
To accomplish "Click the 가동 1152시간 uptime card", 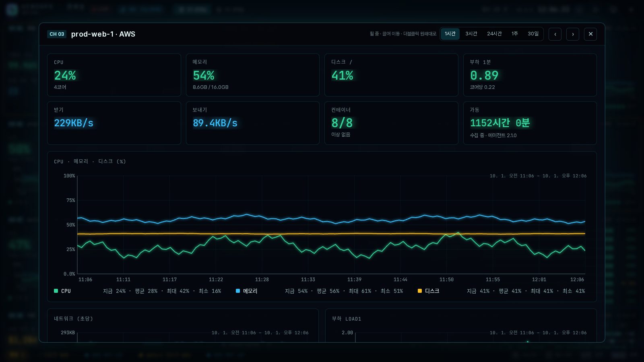I will click(530, 123).
